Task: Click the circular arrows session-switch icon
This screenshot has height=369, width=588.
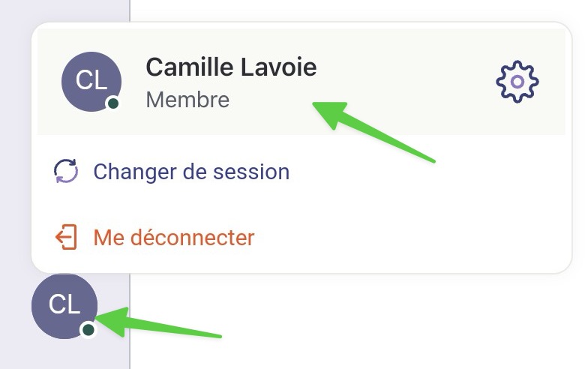Action: click(x=66, y=171)
